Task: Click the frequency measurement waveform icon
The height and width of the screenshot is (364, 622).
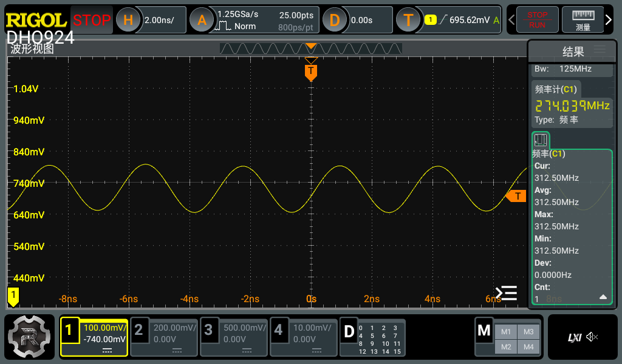Action: point(541,140)
